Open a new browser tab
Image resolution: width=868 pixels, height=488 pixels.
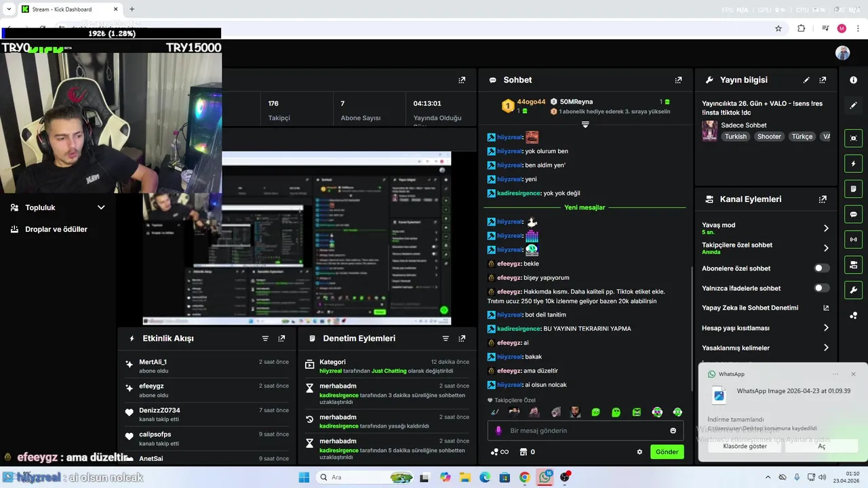(132, 9)
